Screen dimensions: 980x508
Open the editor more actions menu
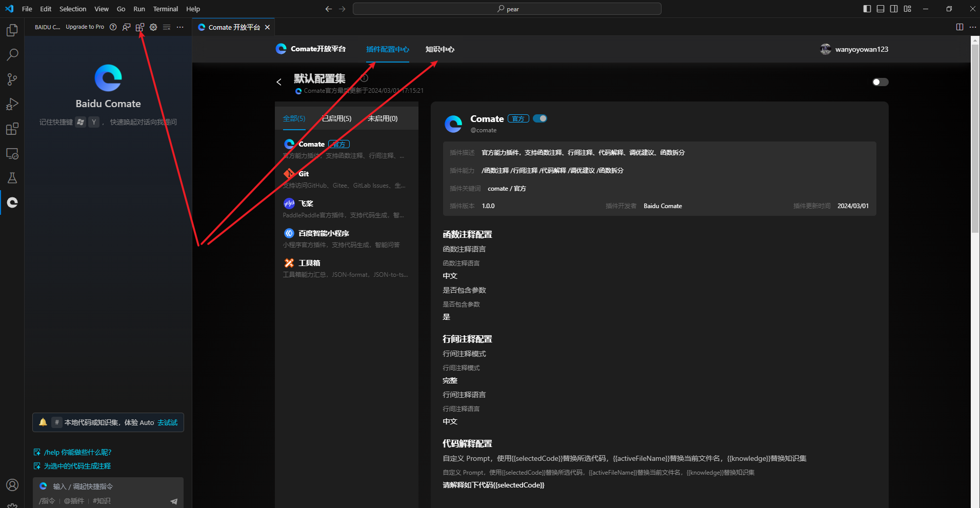point(973,27)
